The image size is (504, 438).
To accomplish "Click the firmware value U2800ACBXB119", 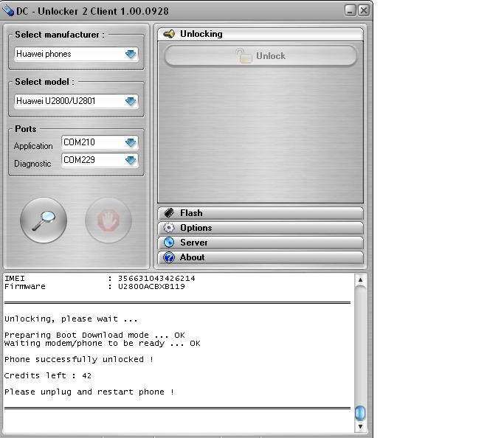I will point(151,286).
